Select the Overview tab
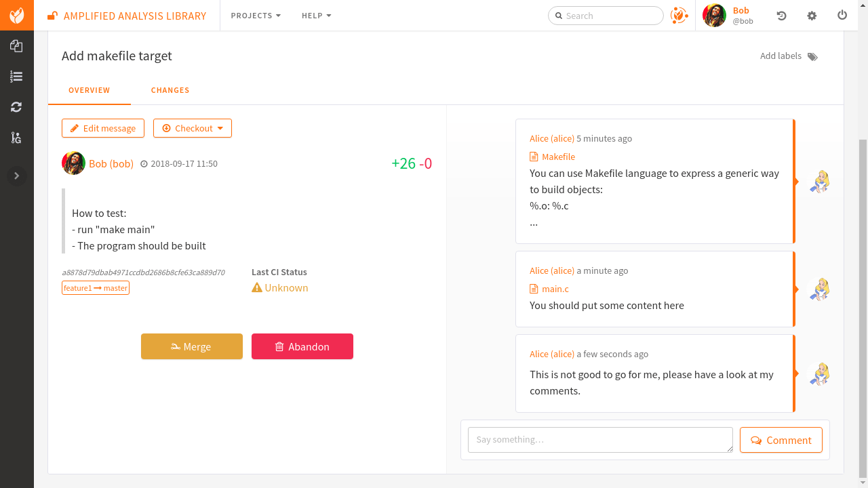 click(x=89, y=90)
